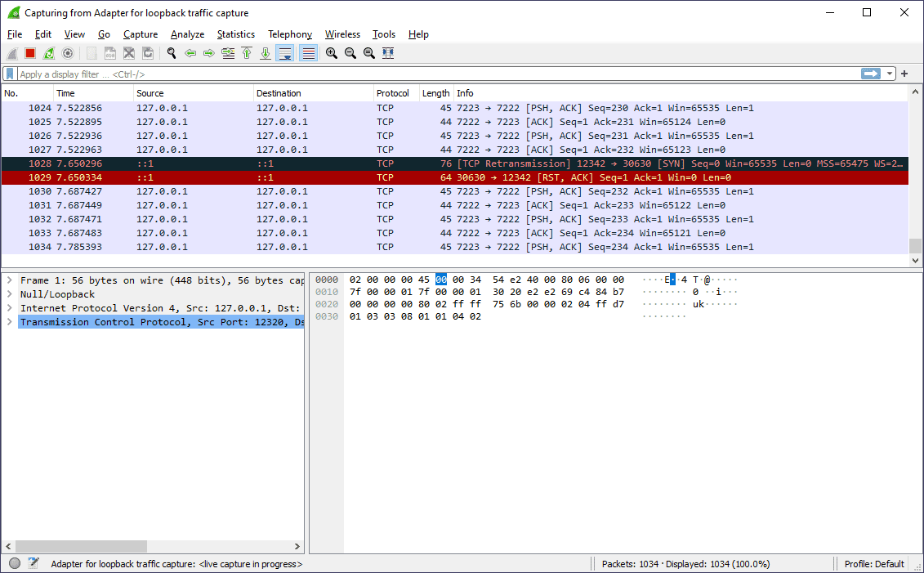Open the Statistics menu
Image resolution: width=924 pixels, height=573 pixels.
(235, 34)
